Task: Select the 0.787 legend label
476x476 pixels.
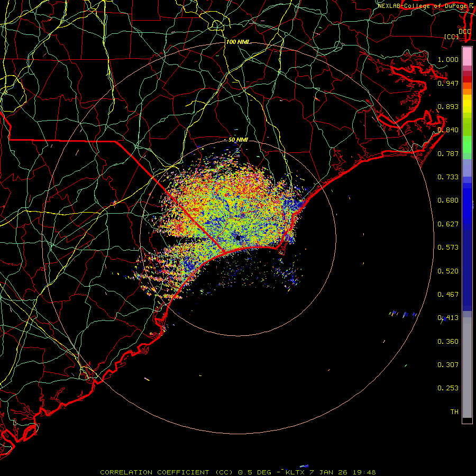Action: coord(448,153)
